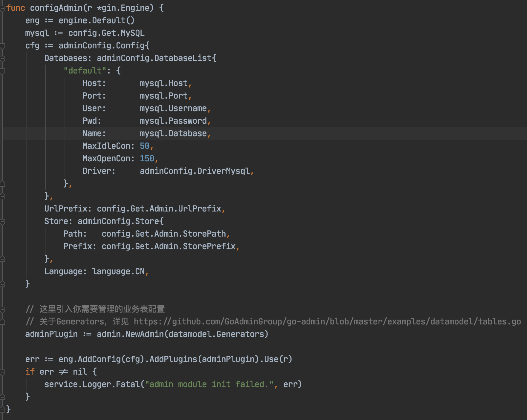Expand the fold marker beside closing brace

coord(2,409)
